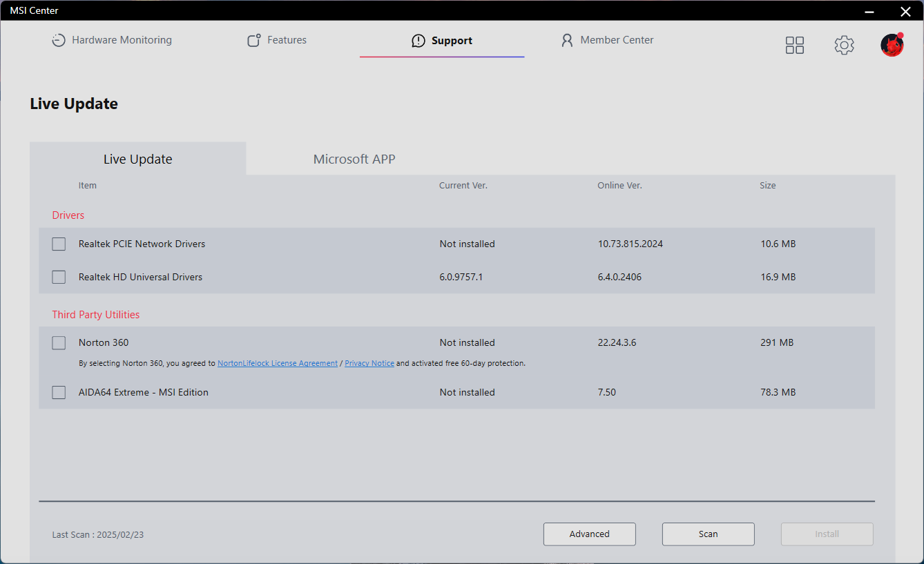Click the Realtek PCIE Network Drivers name

point(142,244)
